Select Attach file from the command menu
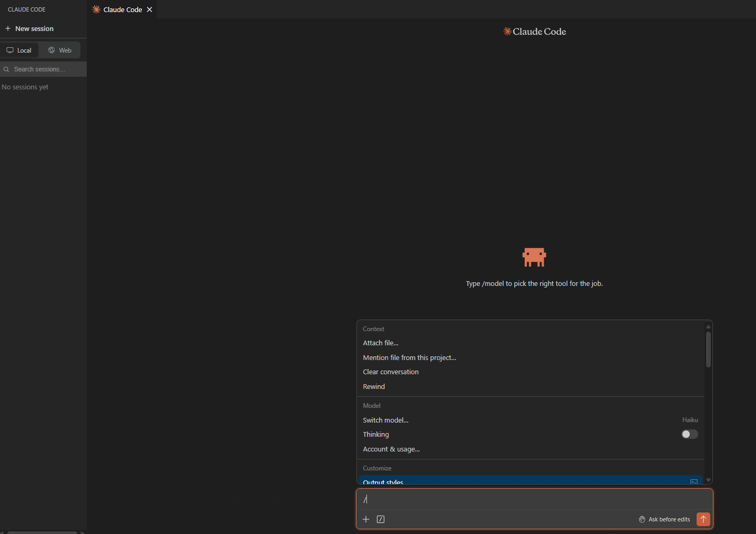 click(381, 343)
